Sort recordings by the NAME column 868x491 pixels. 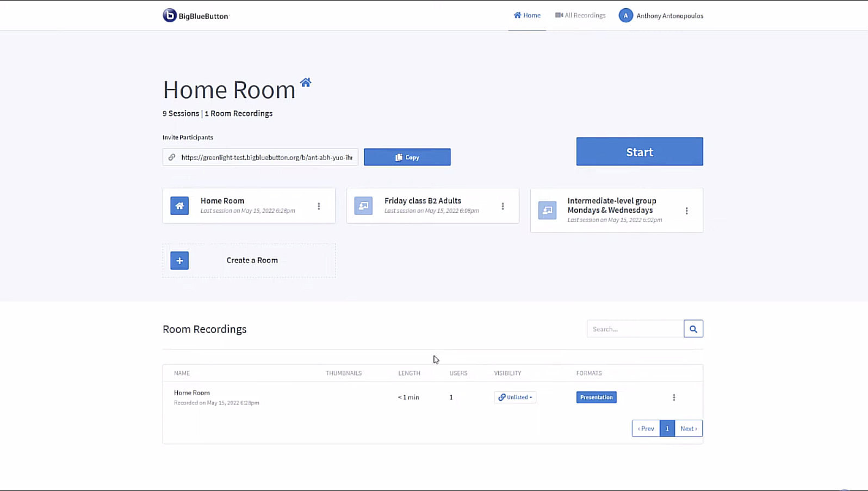coord(182,373)
